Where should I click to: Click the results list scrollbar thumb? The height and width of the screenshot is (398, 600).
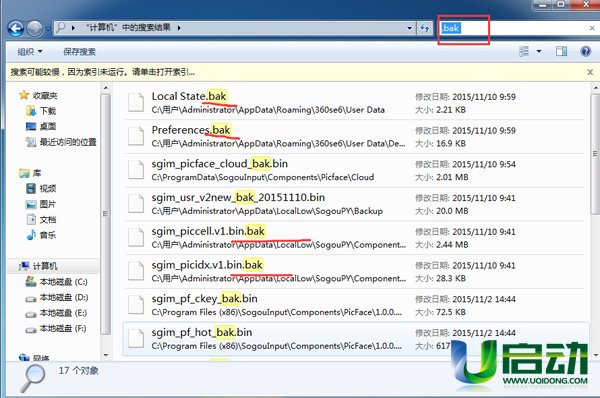[x=595, y=153]
